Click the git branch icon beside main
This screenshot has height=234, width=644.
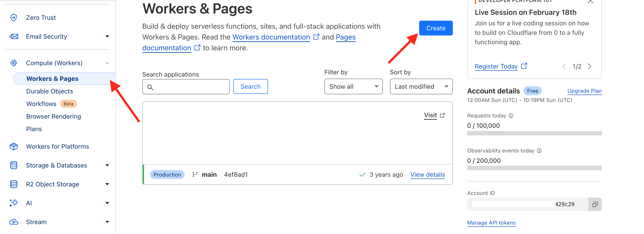coord(195,174)
